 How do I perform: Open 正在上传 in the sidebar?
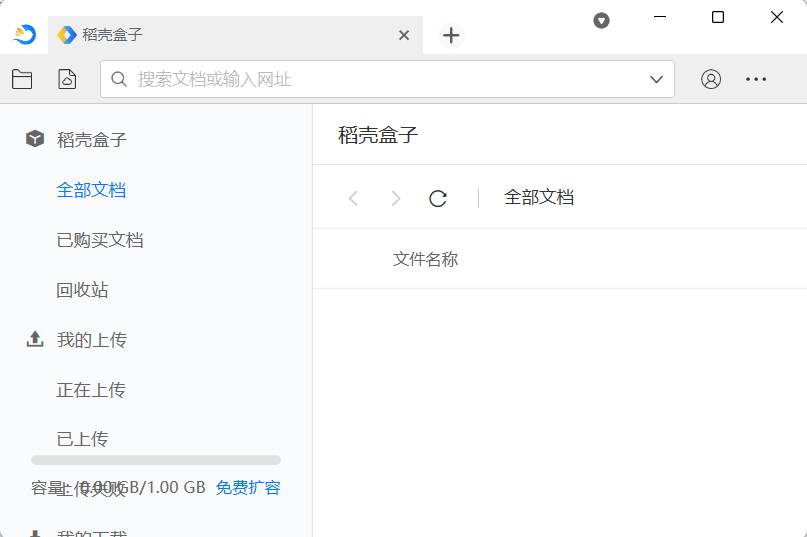(91, 390)
